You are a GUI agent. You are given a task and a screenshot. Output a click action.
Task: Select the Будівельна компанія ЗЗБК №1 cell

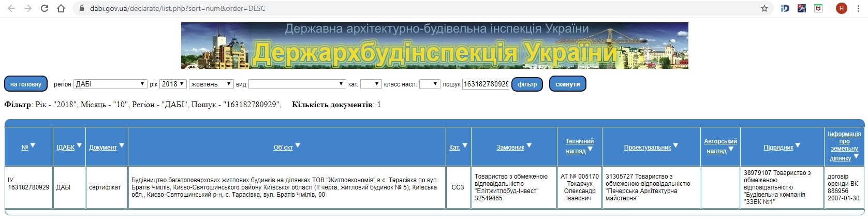(x=782, y=187)
